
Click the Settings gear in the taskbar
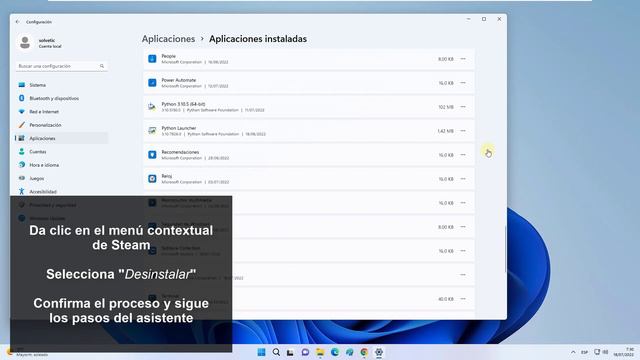coord(379,352)
